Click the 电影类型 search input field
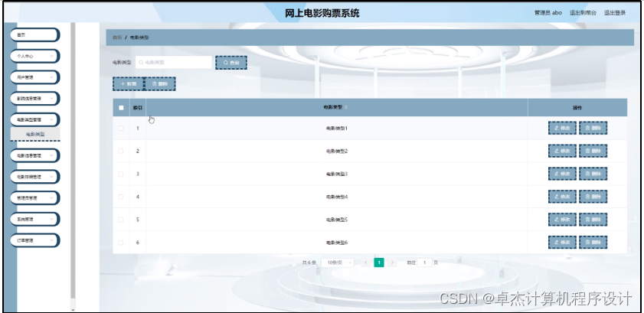 coord(173,62)
